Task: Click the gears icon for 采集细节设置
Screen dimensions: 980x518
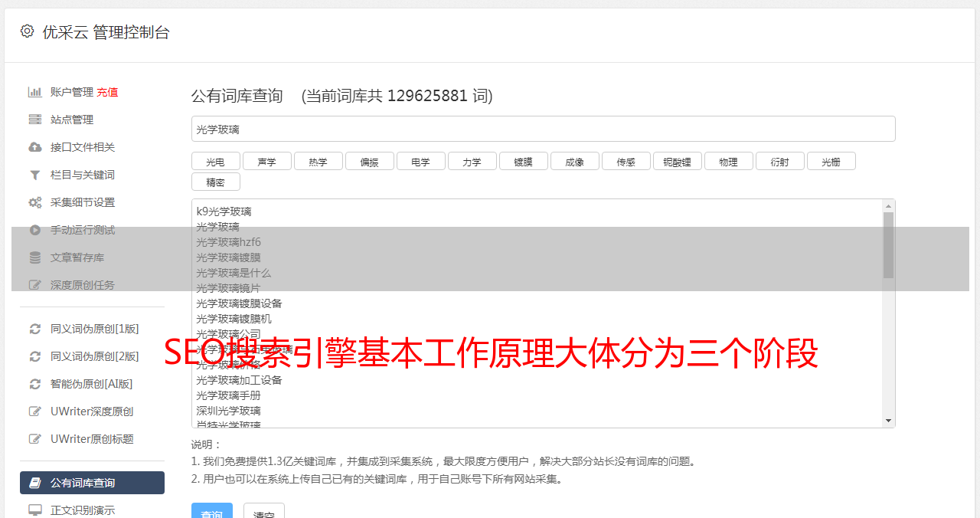Action: pyautogui.click(x=35, y=202)
